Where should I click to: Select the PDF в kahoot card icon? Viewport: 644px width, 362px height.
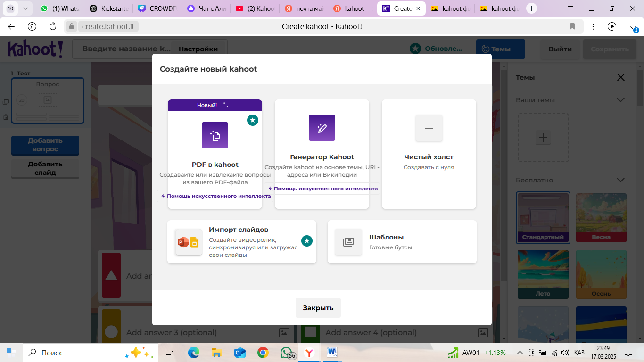[x=215, y=135]
